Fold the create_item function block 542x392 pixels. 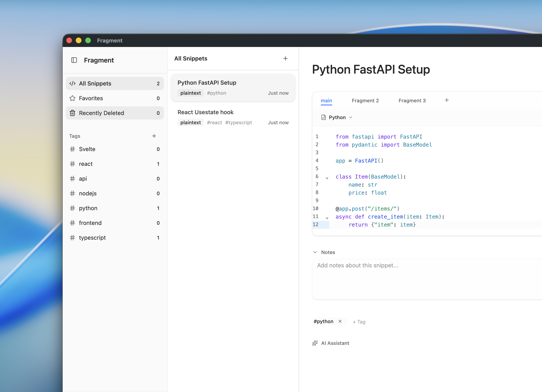(x=327, y=218)
